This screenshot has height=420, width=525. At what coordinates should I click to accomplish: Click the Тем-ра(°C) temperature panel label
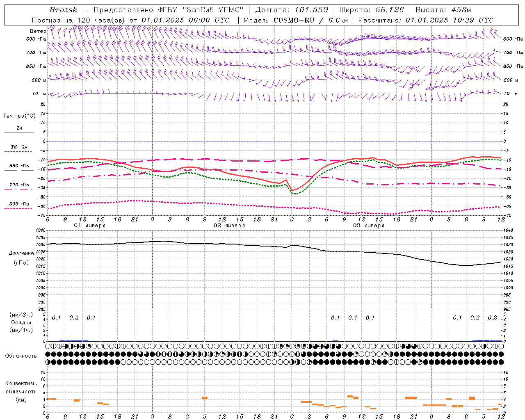[x=19, y=116]
